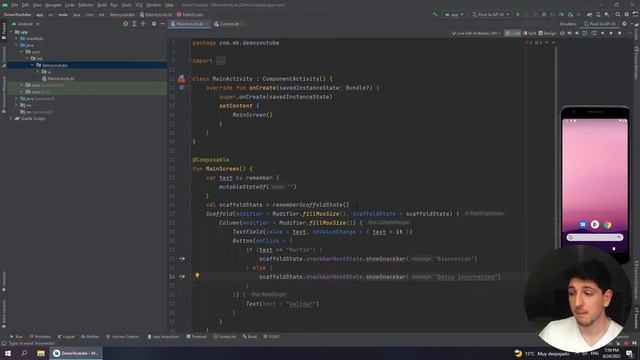Open the Problems tool window
The image size is (640, 360).
click(40, 337)
